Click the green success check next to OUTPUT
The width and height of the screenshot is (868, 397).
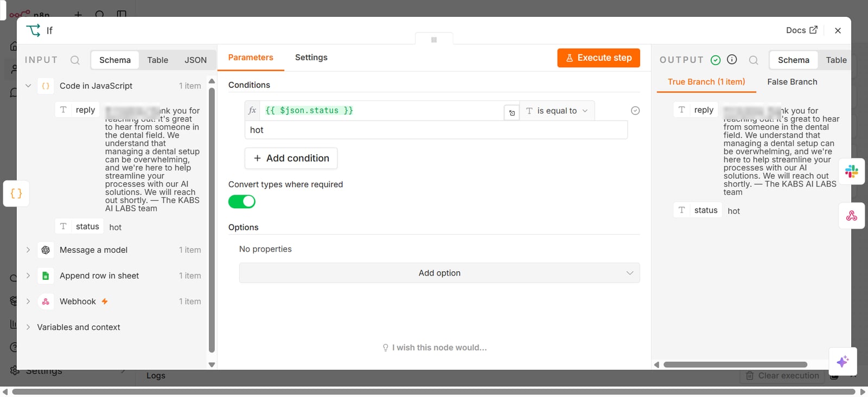(x=716, y=60)
